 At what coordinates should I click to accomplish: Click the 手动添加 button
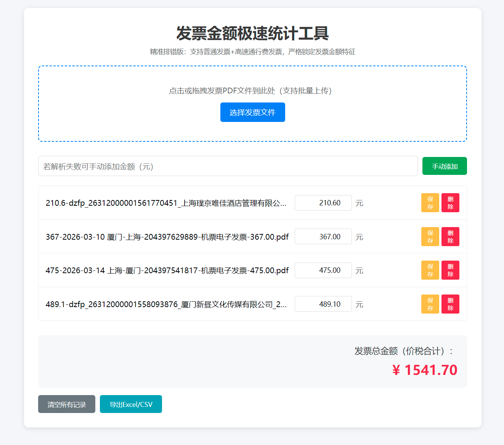(x=444, y=166)
